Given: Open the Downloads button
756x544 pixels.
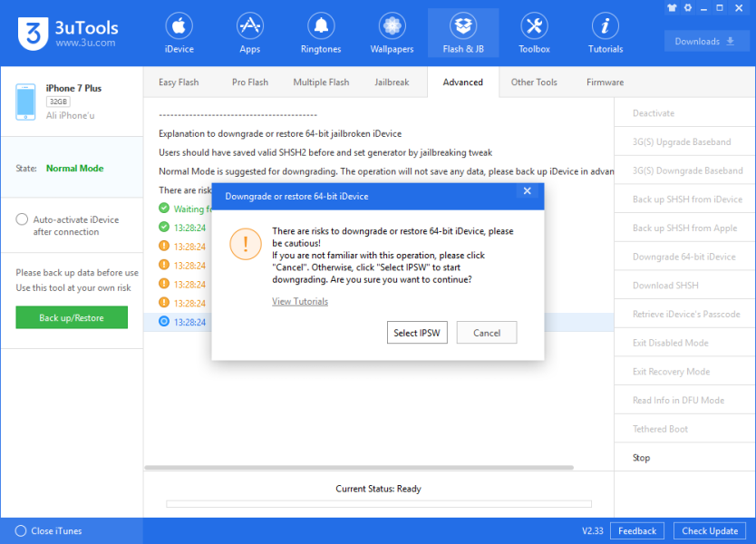Looking at the screenshot, I should 704,41.
